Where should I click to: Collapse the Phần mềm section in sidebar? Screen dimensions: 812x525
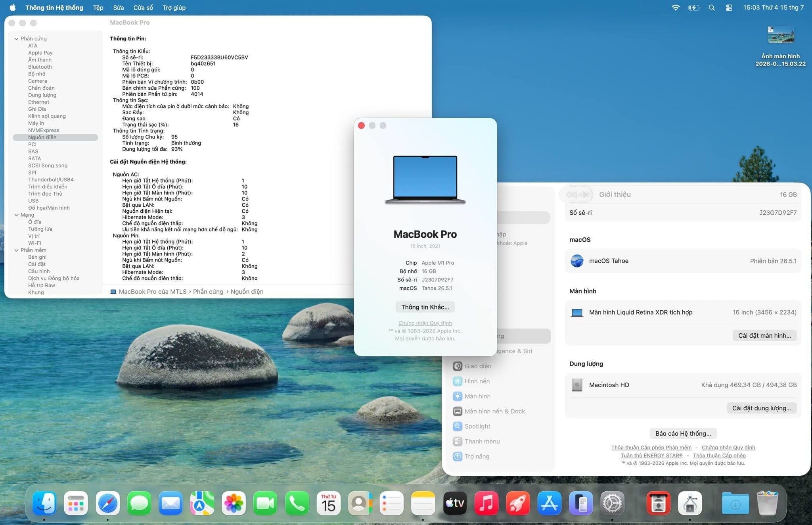tap(16, 250)
